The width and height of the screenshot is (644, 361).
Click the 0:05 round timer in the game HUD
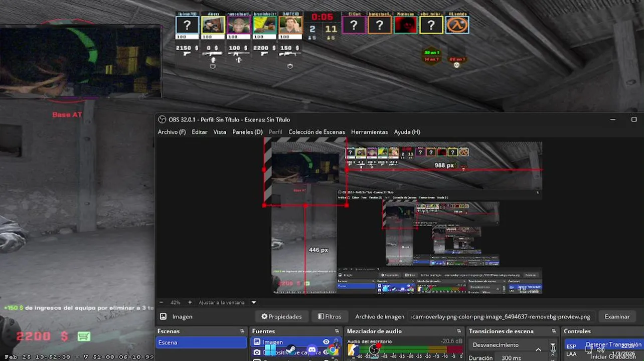tap(322, 18)
